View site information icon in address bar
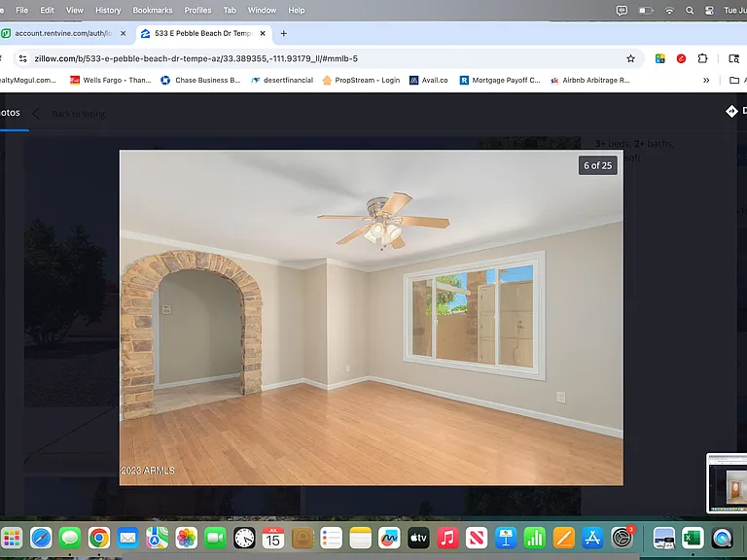The height and width of the screenshot is (560, 747). click(22, 58)
